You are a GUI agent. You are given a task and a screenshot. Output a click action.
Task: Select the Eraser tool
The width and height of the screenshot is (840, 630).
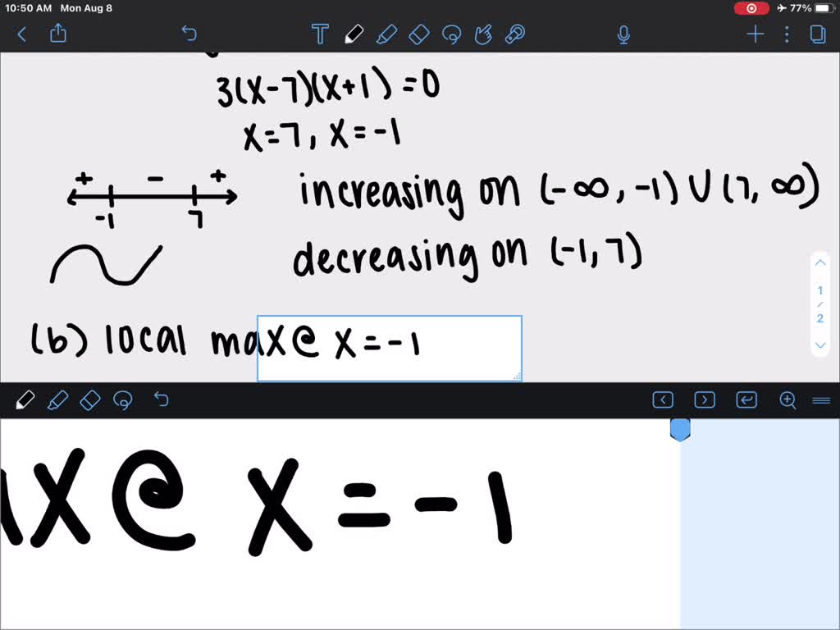(x=420, y=34)
